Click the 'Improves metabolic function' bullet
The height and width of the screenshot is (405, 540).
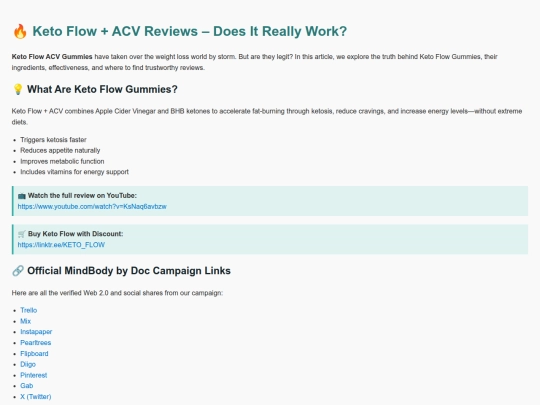tap(62, 162)
